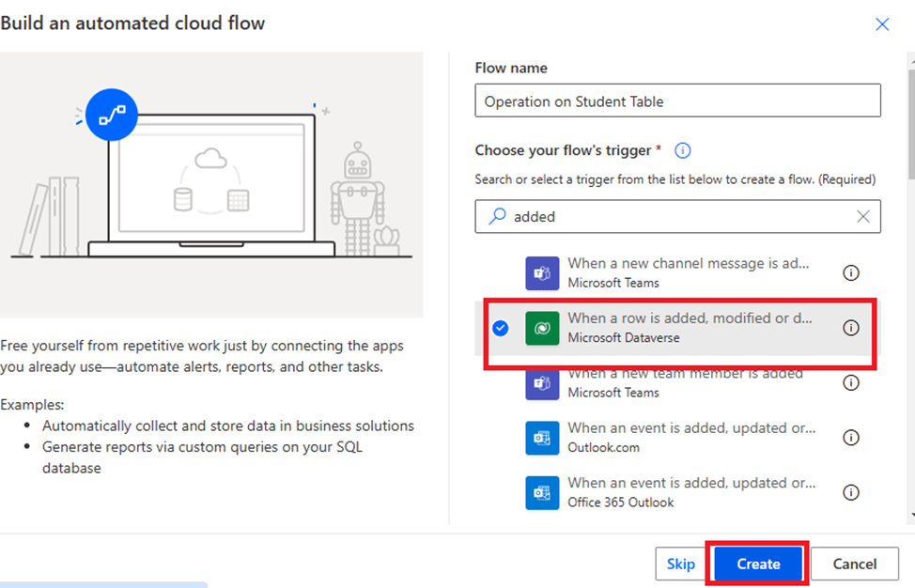Screen dimensions: 915x588
Task: Click the Outlook.com connector icon
Action: [x=542, y=438]
